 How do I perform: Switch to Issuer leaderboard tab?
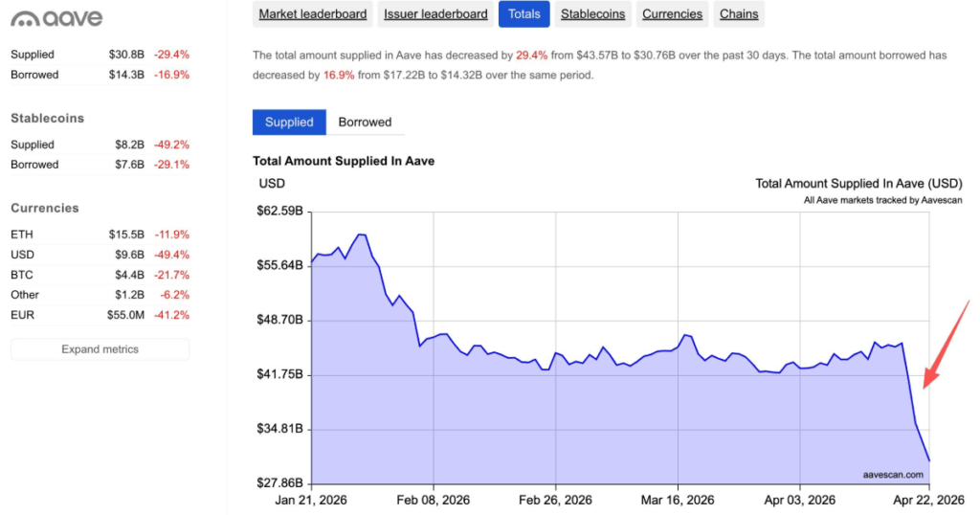tap(435, 14)
